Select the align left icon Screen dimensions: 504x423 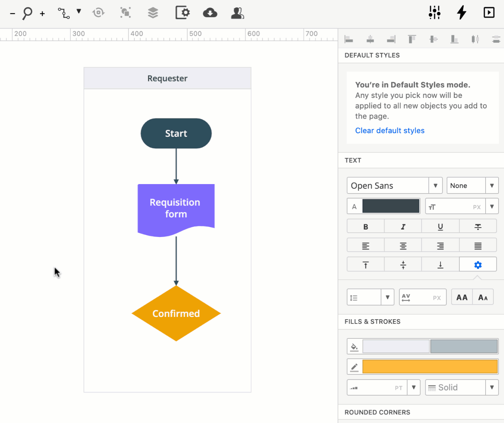point(349,39)
